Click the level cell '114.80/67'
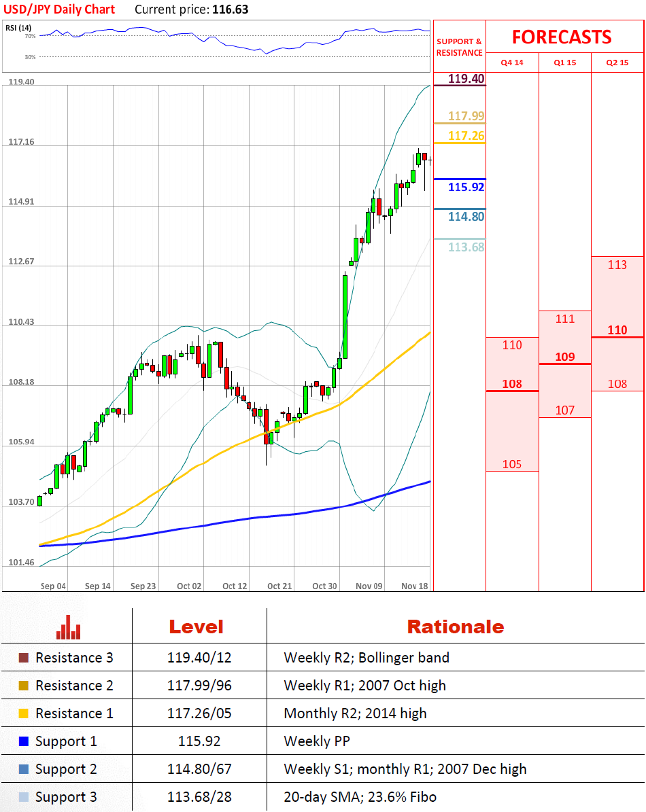This screenshot has width=646, height=812. click(199, 769)
